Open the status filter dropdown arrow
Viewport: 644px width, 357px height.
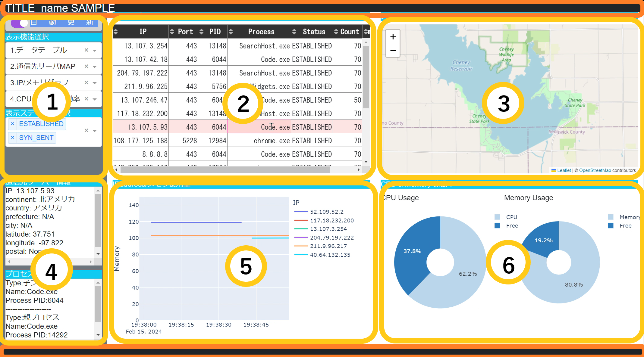95,131
